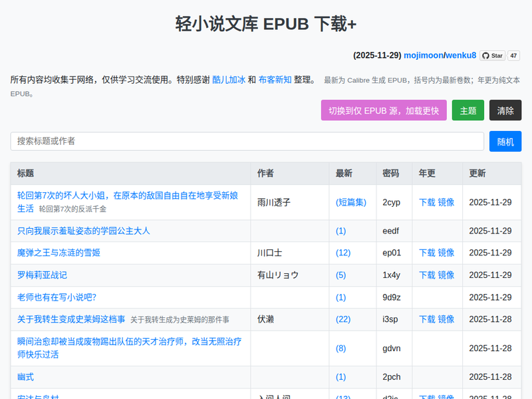Sort table by 标题 column header

coord(26,174)
